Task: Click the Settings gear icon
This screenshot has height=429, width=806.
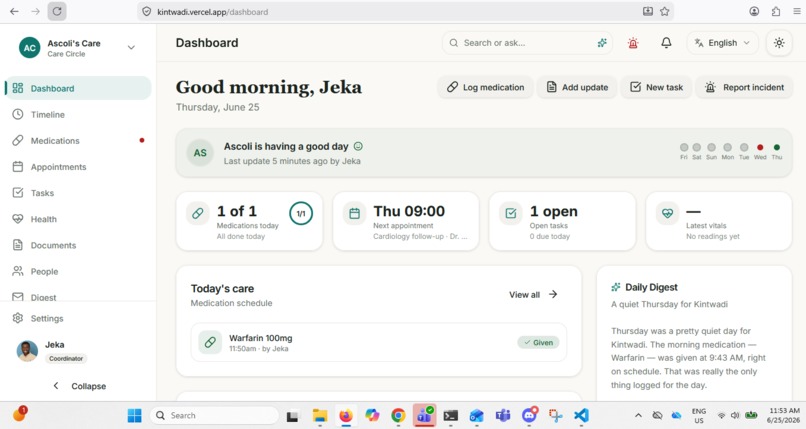Action: (x=17, y=318)
